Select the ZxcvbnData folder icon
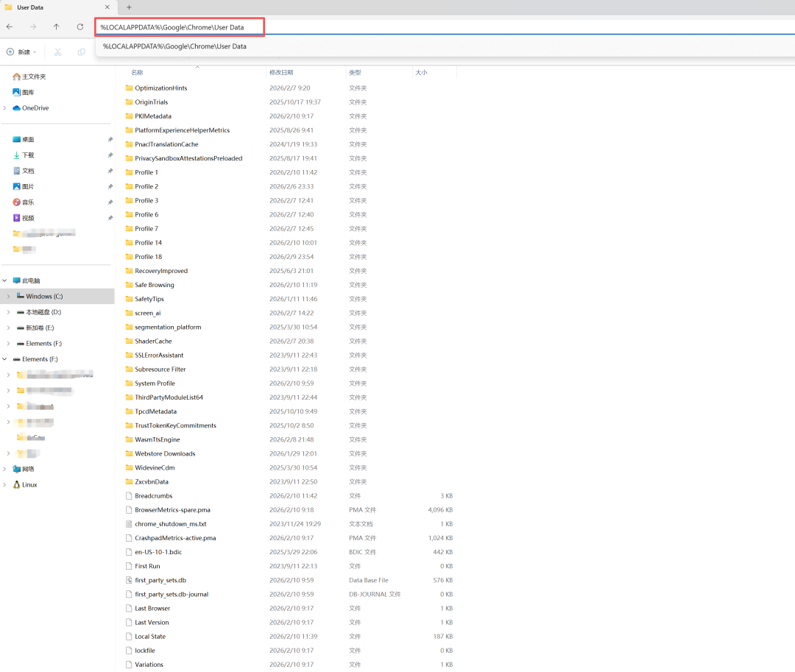 (130, 481)
